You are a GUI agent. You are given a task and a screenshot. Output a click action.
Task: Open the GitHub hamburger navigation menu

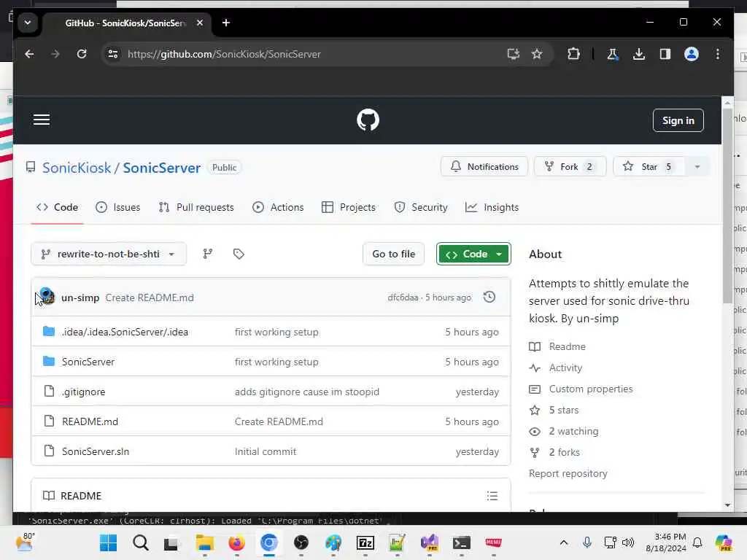(x=42, y=120)
